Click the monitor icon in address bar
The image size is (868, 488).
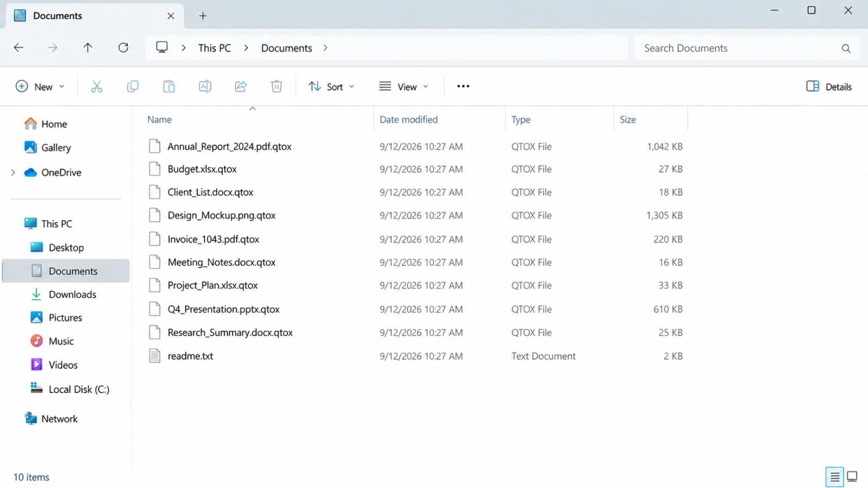coord(162,47)
